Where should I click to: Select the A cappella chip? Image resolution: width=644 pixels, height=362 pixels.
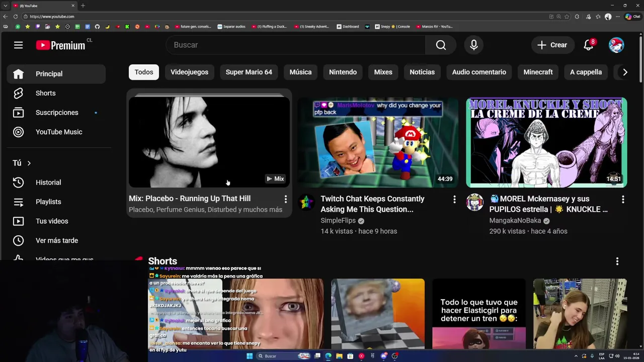click(x=586, y=72)
